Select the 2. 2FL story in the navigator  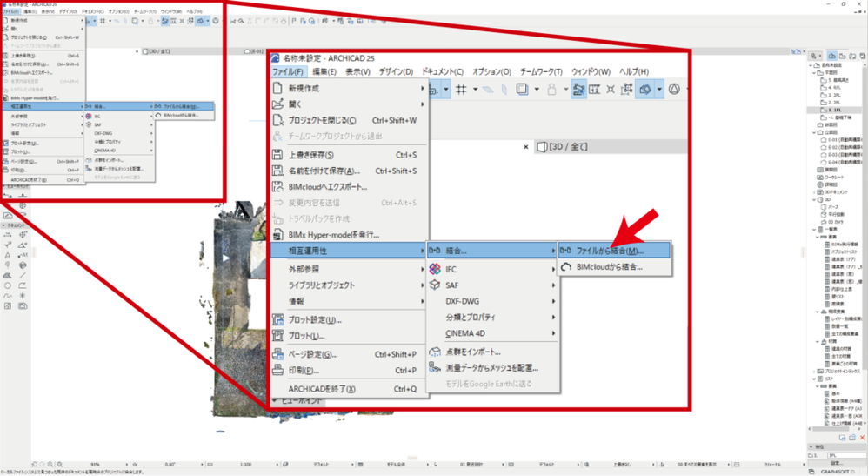[x=834, y=103]
